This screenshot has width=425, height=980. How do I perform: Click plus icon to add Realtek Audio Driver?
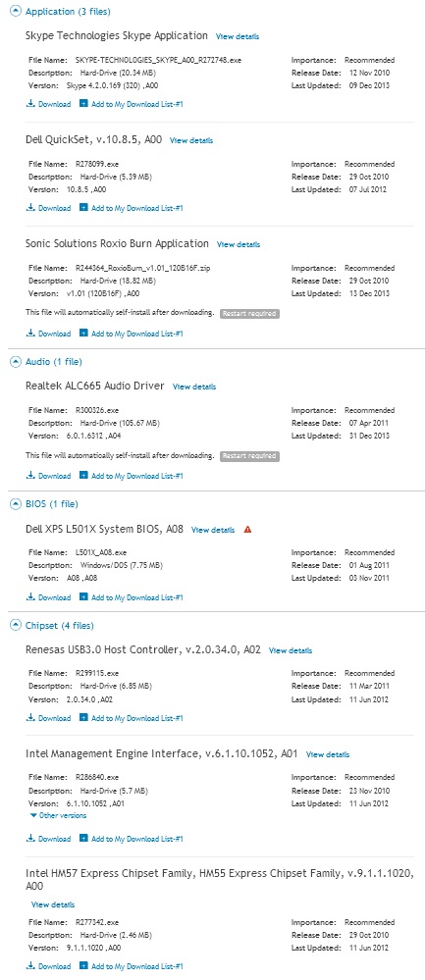pos(83,476)
